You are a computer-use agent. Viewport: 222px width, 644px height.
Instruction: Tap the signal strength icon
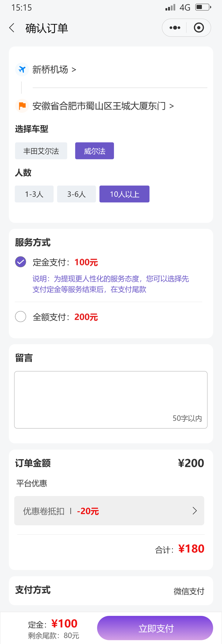pos(170,7)
